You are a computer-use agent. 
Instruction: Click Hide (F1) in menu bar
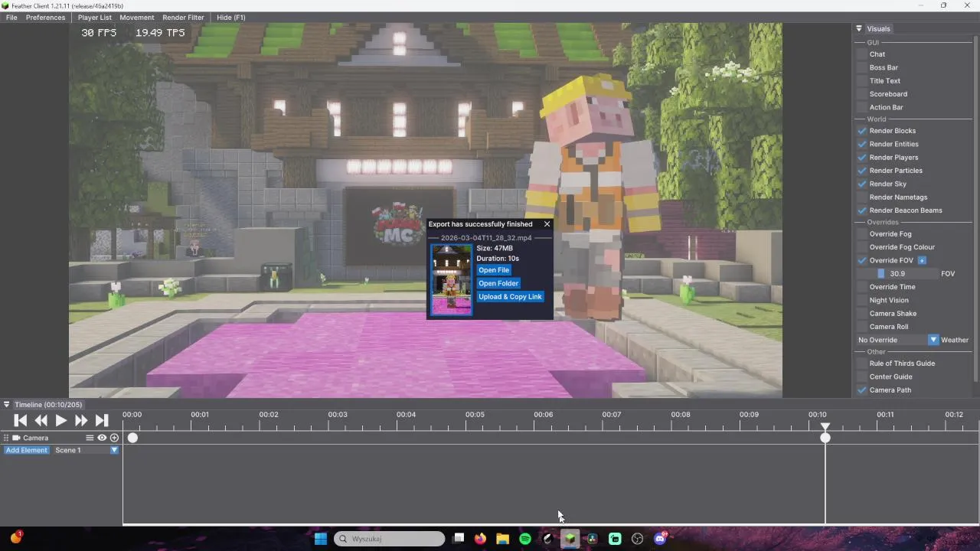[231, 18]
